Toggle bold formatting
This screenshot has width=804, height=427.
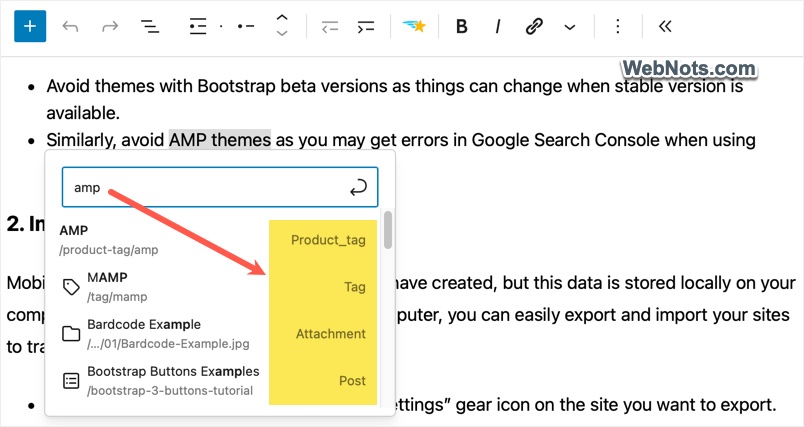[x=461, y=26]
